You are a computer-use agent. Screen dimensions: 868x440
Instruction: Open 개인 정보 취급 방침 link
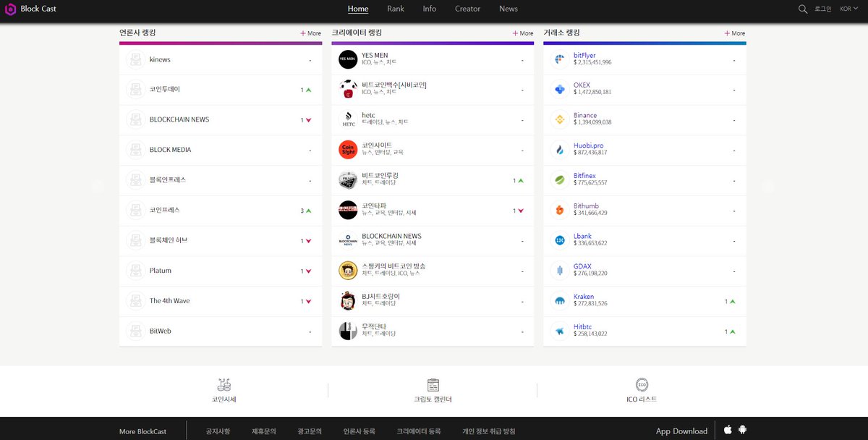(489, 431)
